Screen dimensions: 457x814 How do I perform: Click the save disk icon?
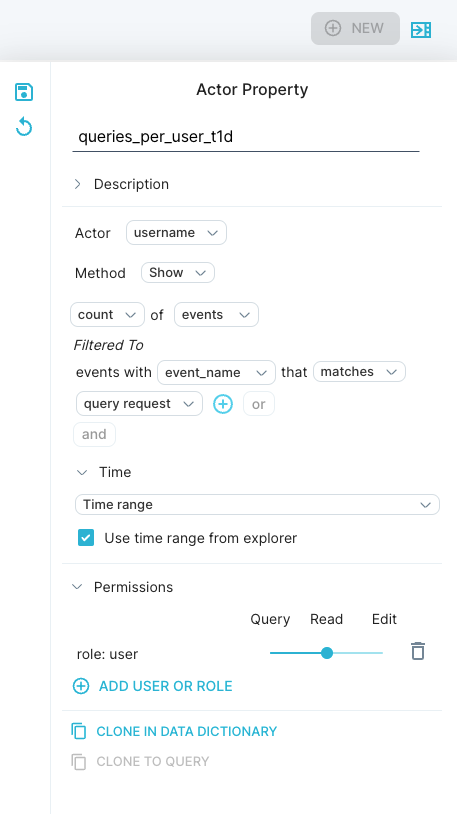tap(24, 92)
